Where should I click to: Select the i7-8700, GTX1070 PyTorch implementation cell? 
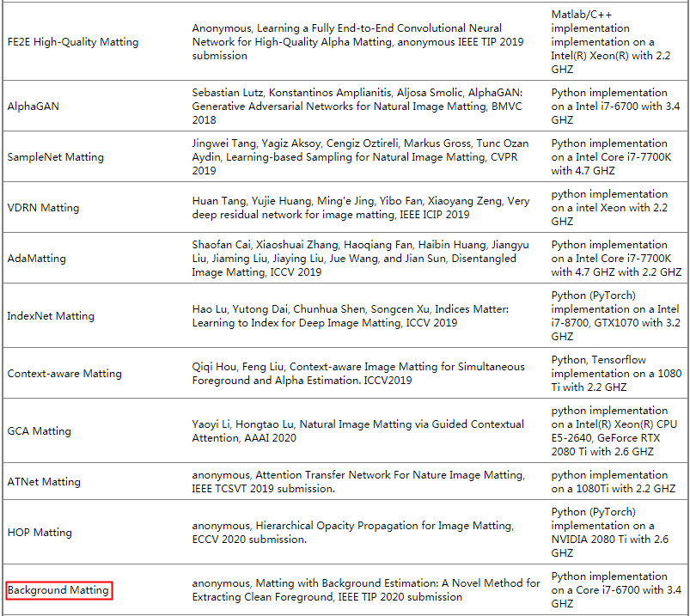(x=615, y=315)
